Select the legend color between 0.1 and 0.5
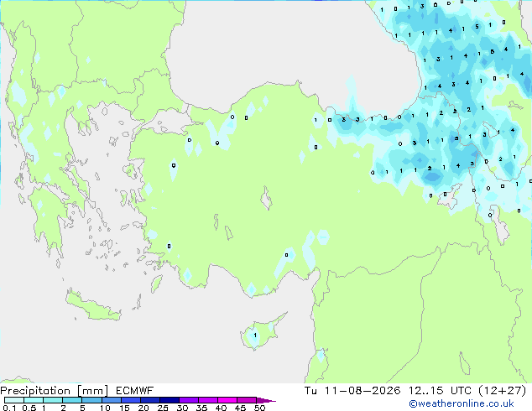 (14, 400)
